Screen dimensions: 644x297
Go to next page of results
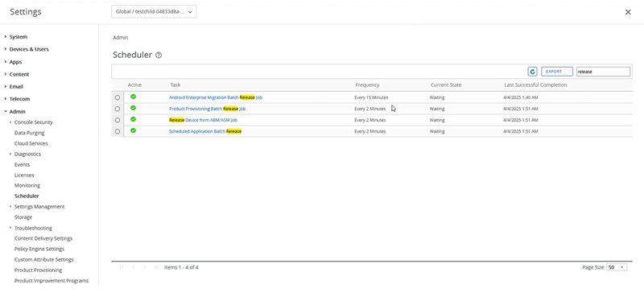[x=145, y=267]
